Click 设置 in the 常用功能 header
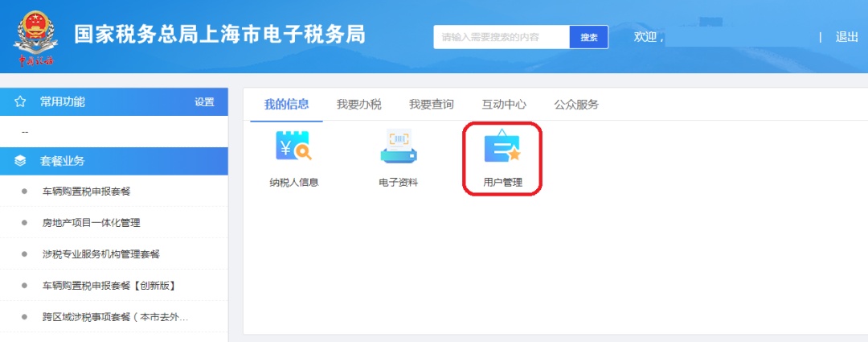 (x=204, y=102)
